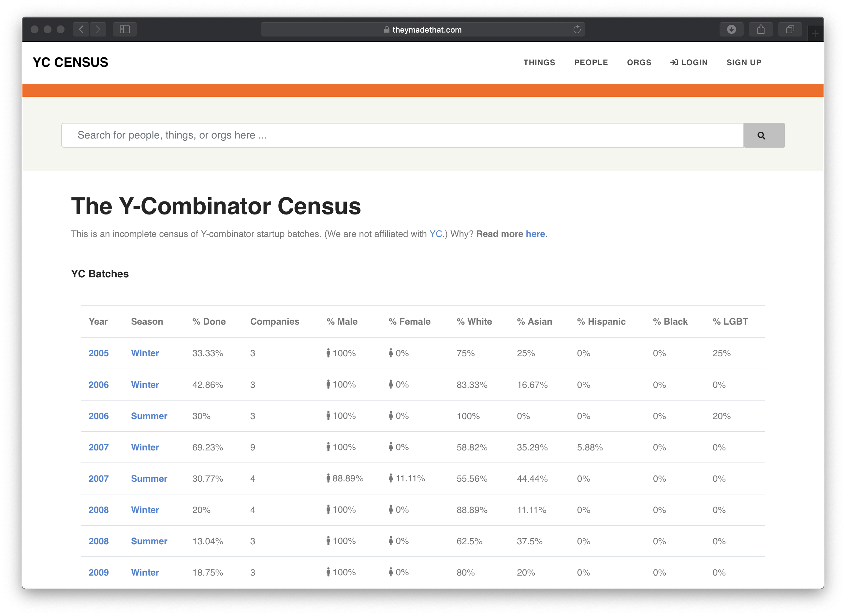Click the theymadethat.com address bar
The image size is (846, 616).
pyautogui.click(x=423, y=29)
